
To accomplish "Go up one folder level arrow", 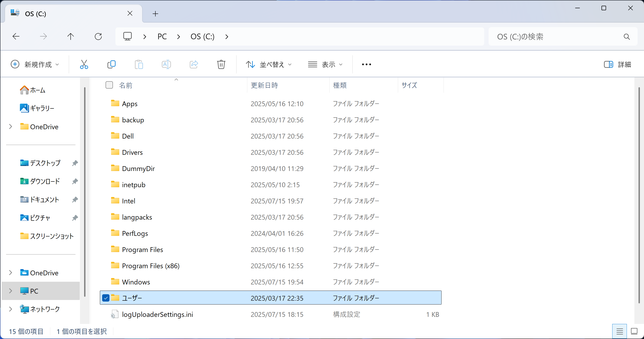I will coord(71,37).
